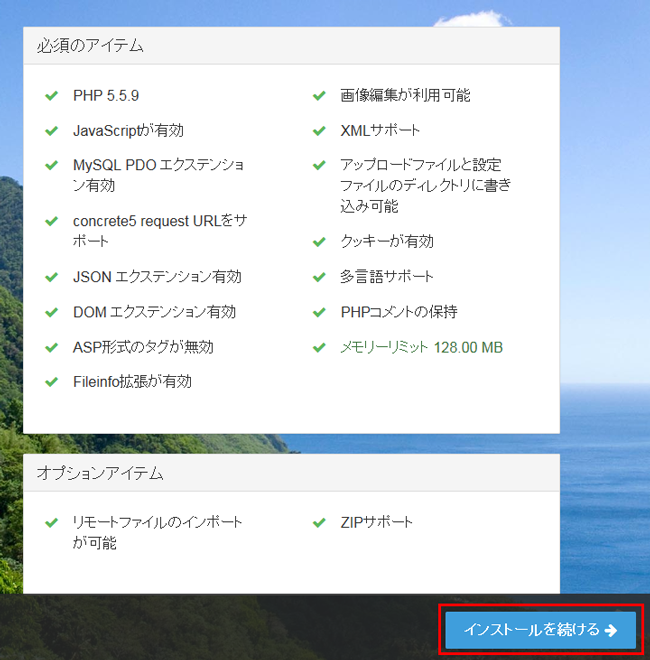The image size is (650, 660).
Task: Click the DOM エクステンション有効 item text
Action: [155, 312]
